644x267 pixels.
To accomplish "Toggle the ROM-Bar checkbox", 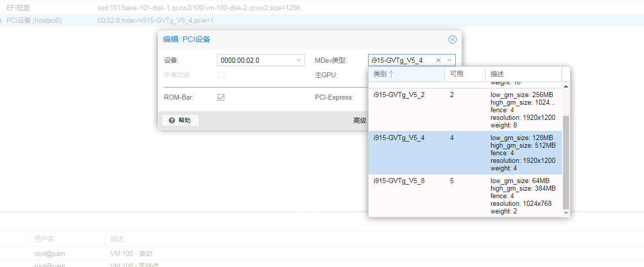I will (221, 97).
